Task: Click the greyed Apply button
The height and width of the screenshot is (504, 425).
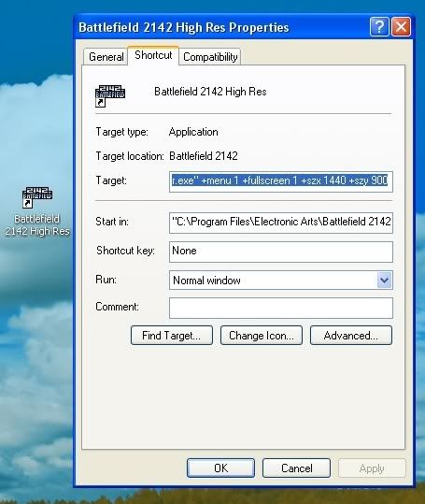Action: (372, 468)
